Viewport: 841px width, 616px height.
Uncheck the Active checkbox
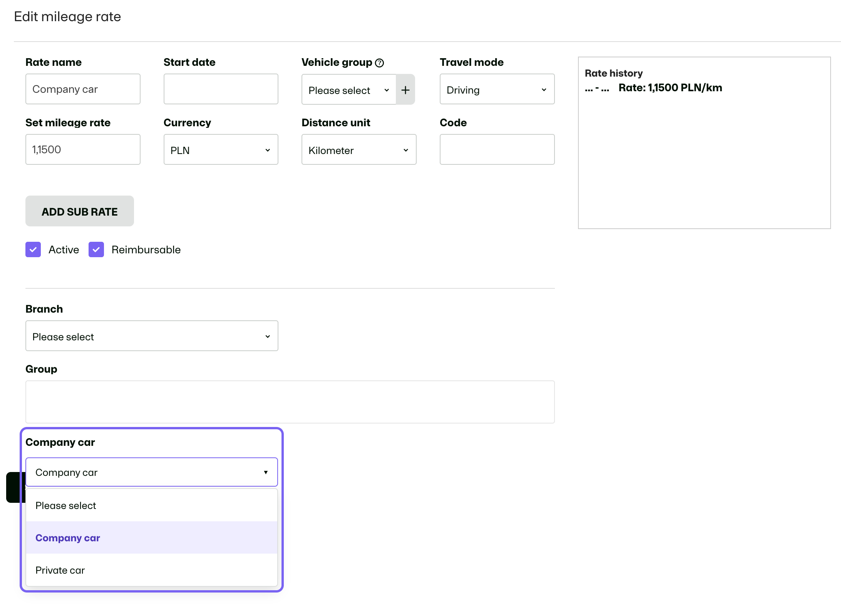[33, 249]
